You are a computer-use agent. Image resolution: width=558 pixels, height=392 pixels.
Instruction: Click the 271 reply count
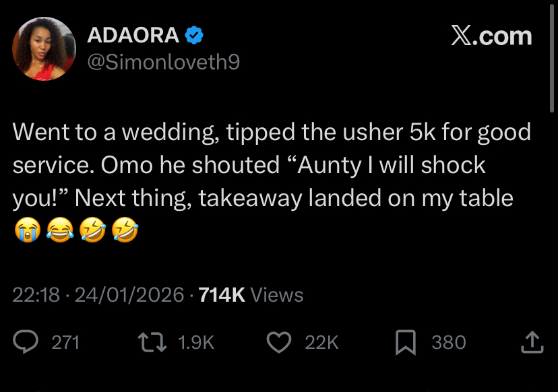tap(65, 342)
